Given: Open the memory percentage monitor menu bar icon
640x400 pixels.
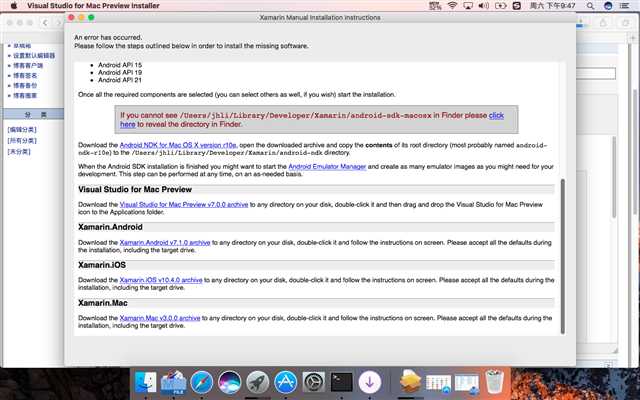Looking at the screenshot, I should [436, 6].
